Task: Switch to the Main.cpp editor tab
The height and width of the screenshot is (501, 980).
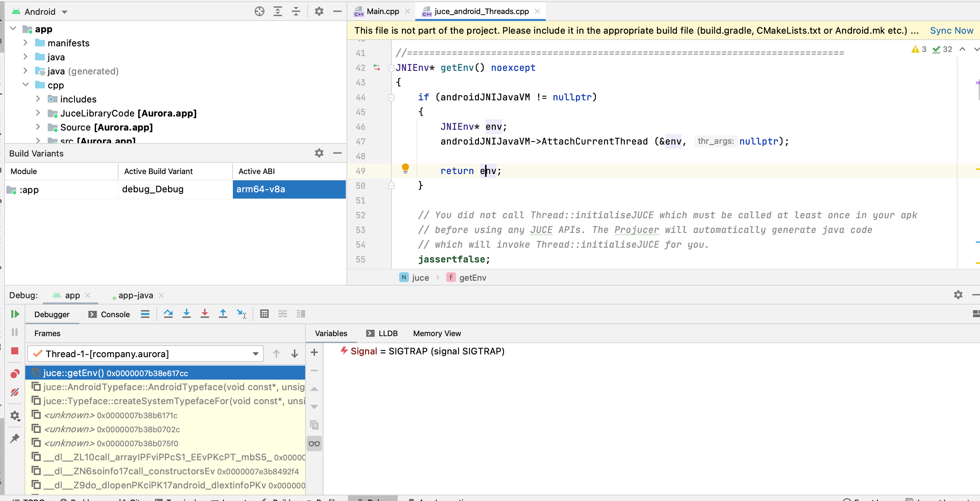Action: point(382,11)
